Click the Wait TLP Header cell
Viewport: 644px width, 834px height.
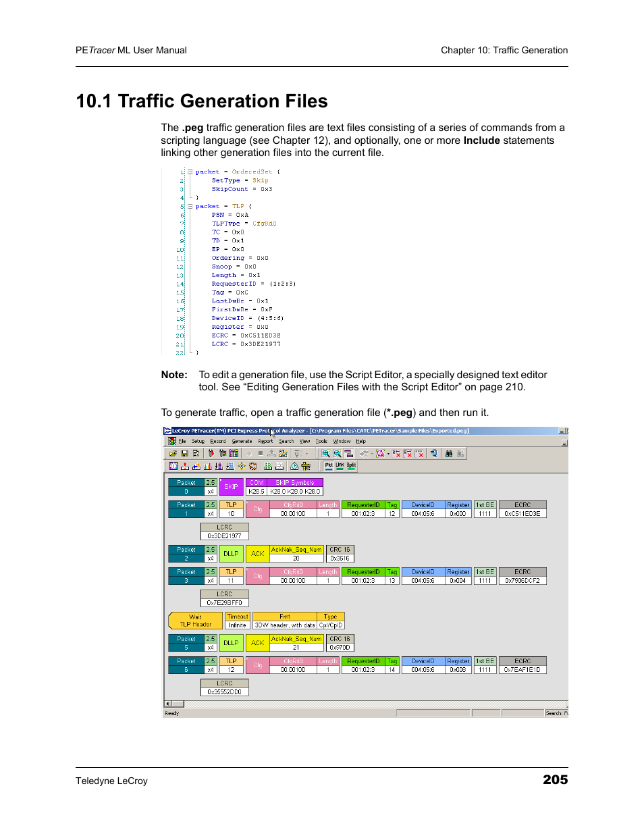coord(195,621)
